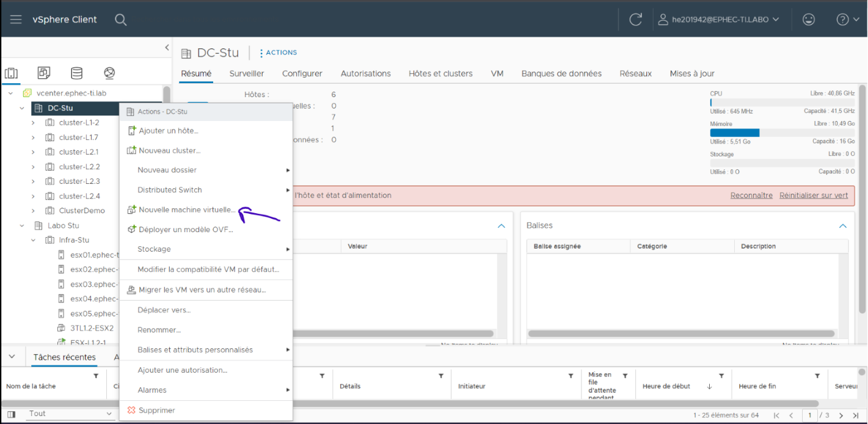Click the filter icon on Nom de la tâche column
The height and width of the screenshot is (424, 868).
click(96, 376)
